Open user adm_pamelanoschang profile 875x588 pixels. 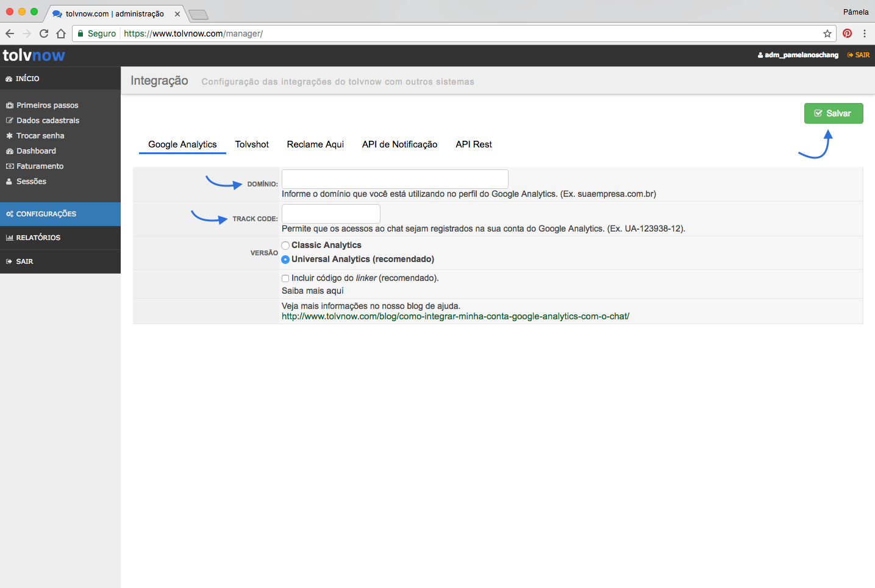pos(798,55)
